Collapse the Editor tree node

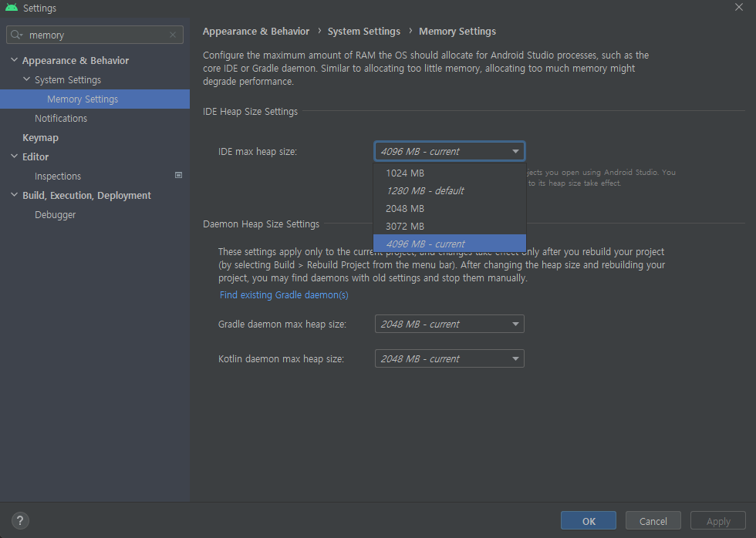14,156
